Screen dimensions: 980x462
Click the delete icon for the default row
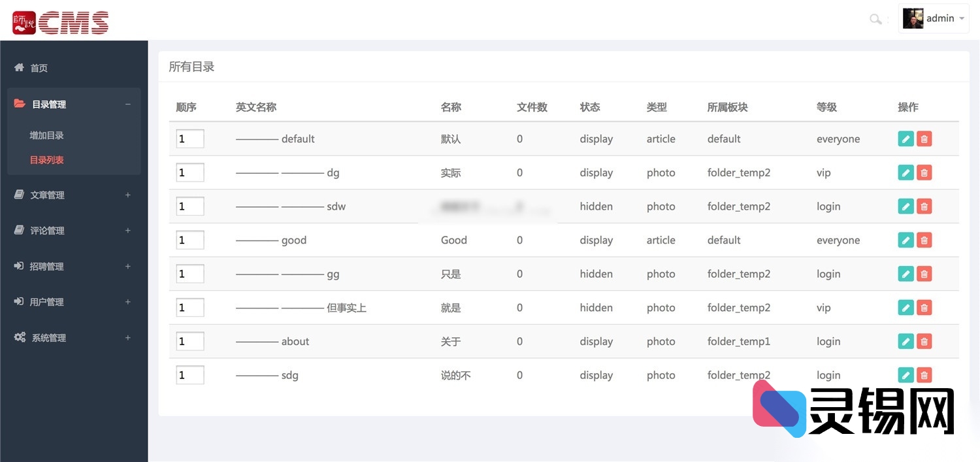click(924, 139)
